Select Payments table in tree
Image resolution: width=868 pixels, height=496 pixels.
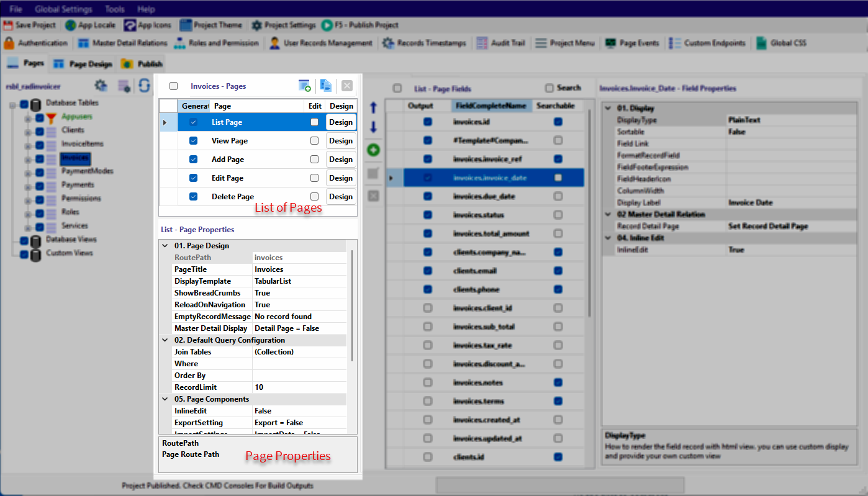coord(78,185)
